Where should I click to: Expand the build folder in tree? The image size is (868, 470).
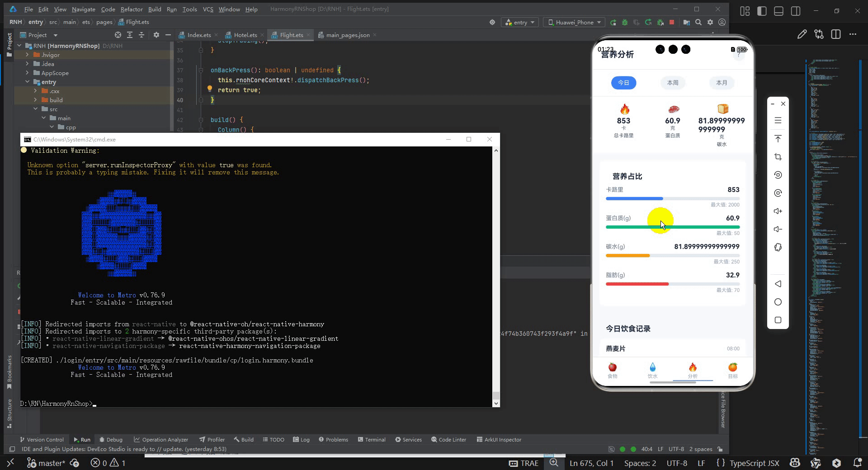(35, 100)
